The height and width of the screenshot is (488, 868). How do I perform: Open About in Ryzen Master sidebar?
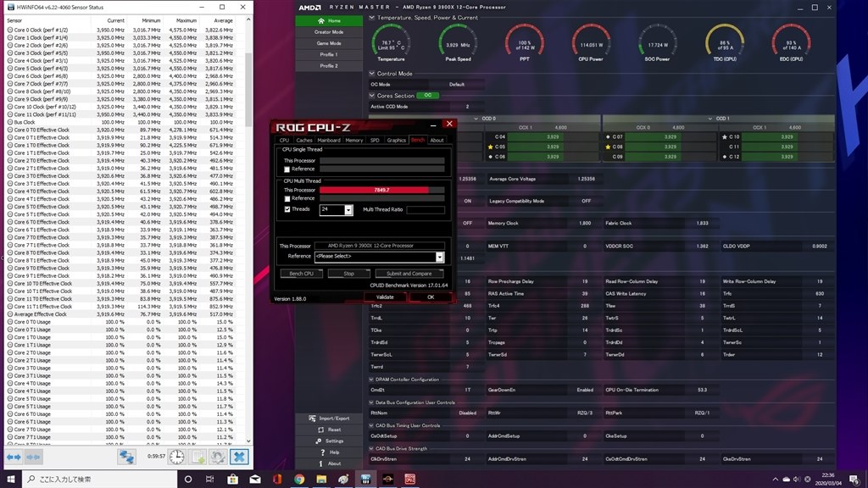coord(330,463)
